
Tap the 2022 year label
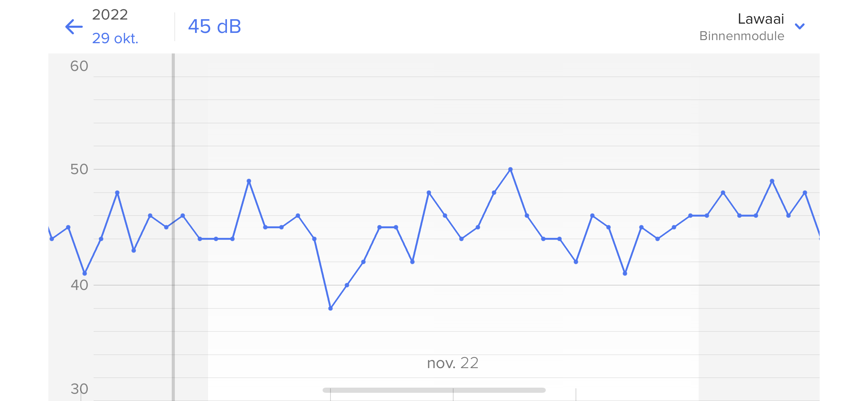click(x=110, y=15)
